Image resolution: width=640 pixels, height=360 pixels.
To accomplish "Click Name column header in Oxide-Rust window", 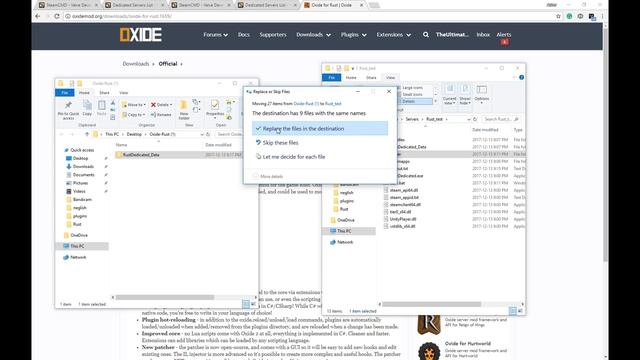I will (121, 145).
